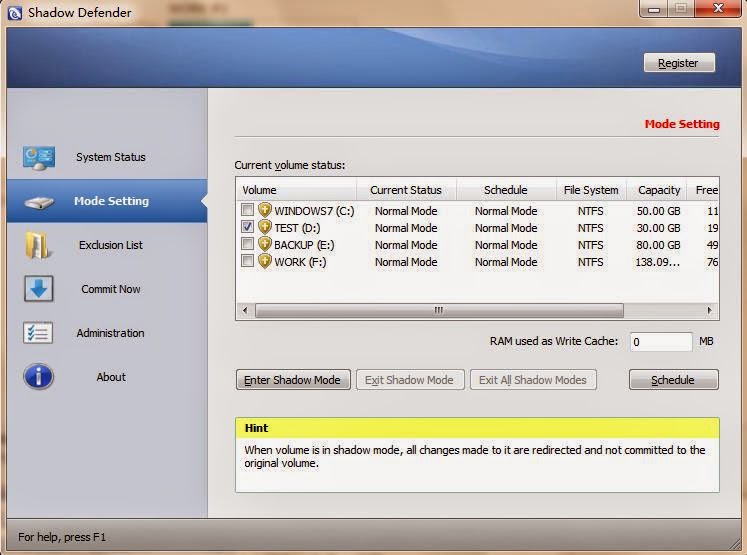The height and width of the screenshot is (555, 747).
Task: Click shield icon of TEST (D:) volume
Action: tap(265, 227)
